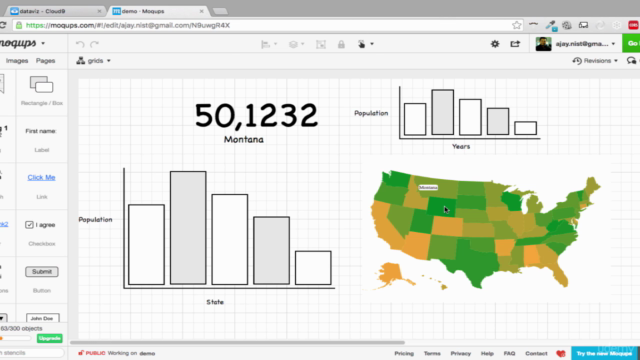Click the green Upgrade button
This screenshot has height=360, width=640.
coord(50,338)
